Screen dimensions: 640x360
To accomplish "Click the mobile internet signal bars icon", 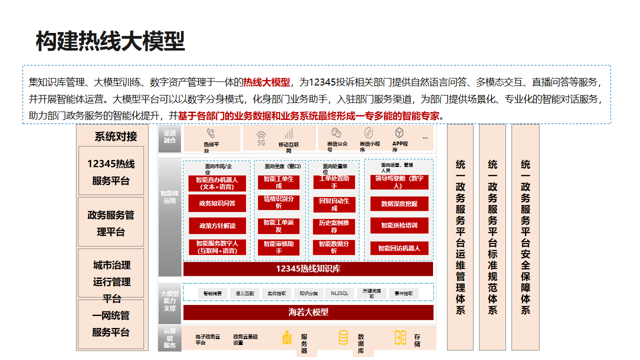I will [x=289, y=134].
